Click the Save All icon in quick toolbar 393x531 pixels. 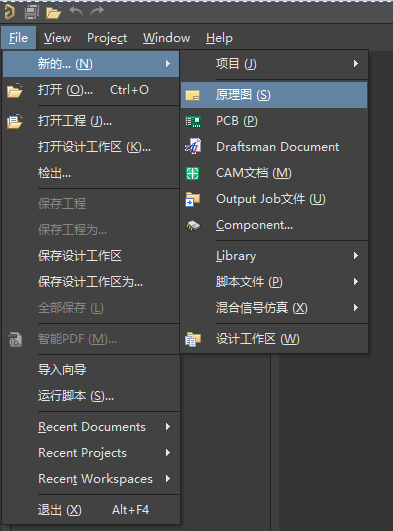[32, 12]
